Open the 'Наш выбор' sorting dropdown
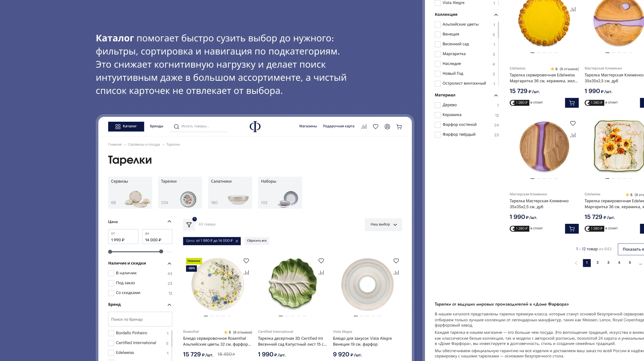 click(x=383, y=225)
